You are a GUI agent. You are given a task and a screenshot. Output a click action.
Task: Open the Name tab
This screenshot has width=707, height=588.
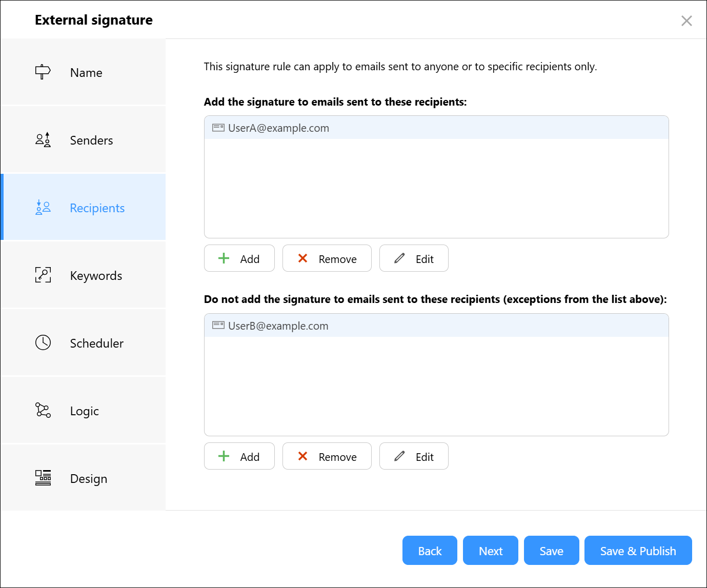(x=83, y=72)
